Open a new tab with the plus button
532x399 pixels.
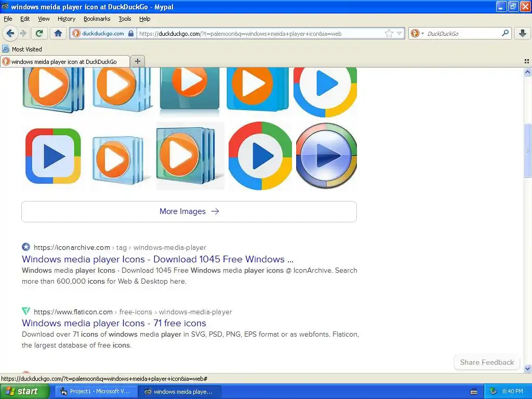(137, 61)
